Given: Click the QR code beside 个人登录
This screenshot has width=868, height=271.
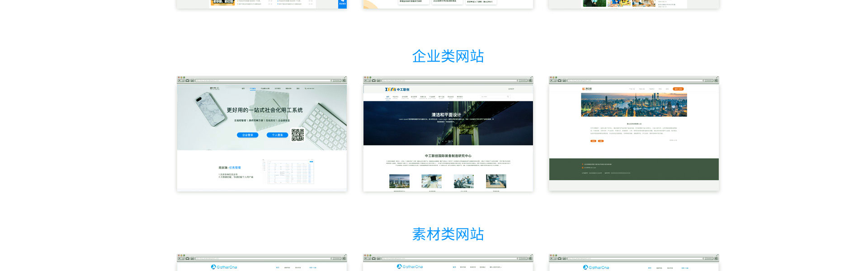Looking at the screenshot, I should click(297, 135).
